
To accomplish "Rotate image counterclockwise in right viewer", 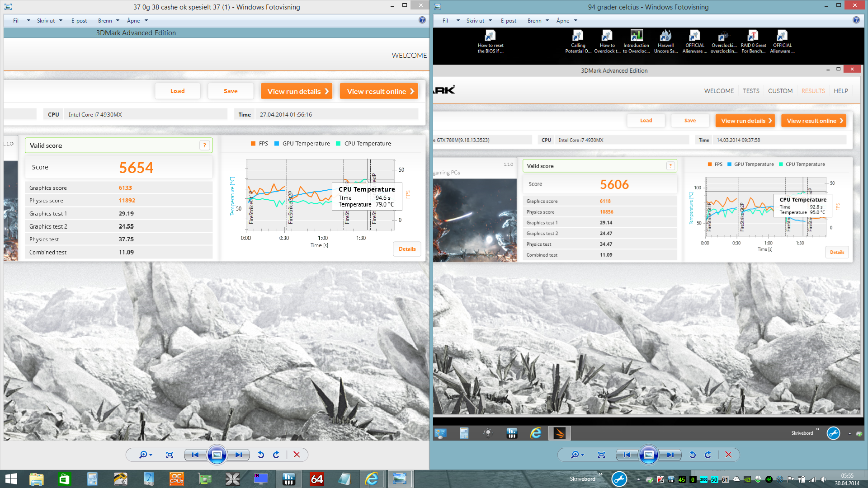I will 693,455.
